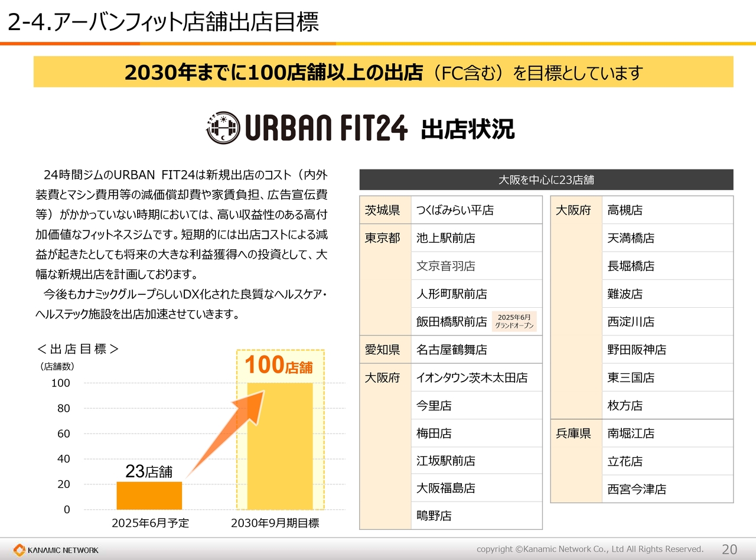
Task: Click the 出店状況 heading
Action: tap(468, 128)
